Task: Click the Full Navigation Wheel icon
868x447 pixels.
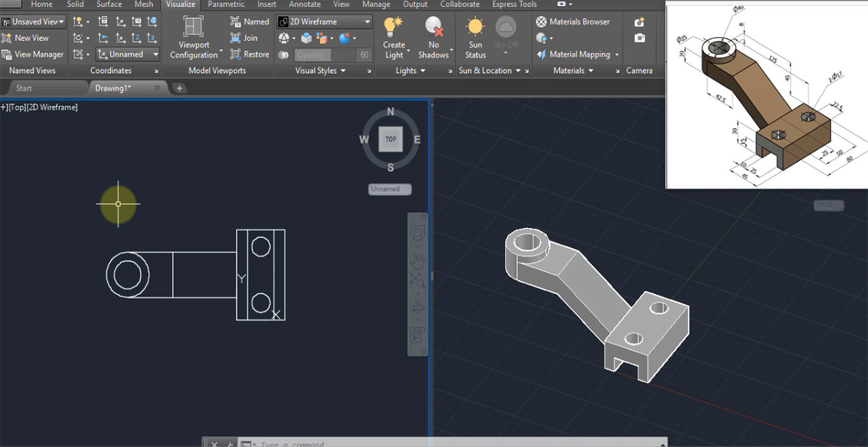Action: [418, 233]
